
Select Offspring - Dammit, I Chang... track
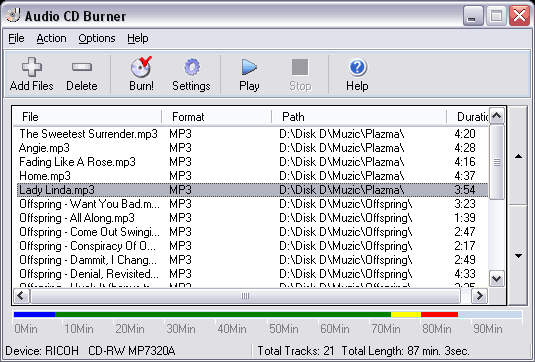pos(252,260)
